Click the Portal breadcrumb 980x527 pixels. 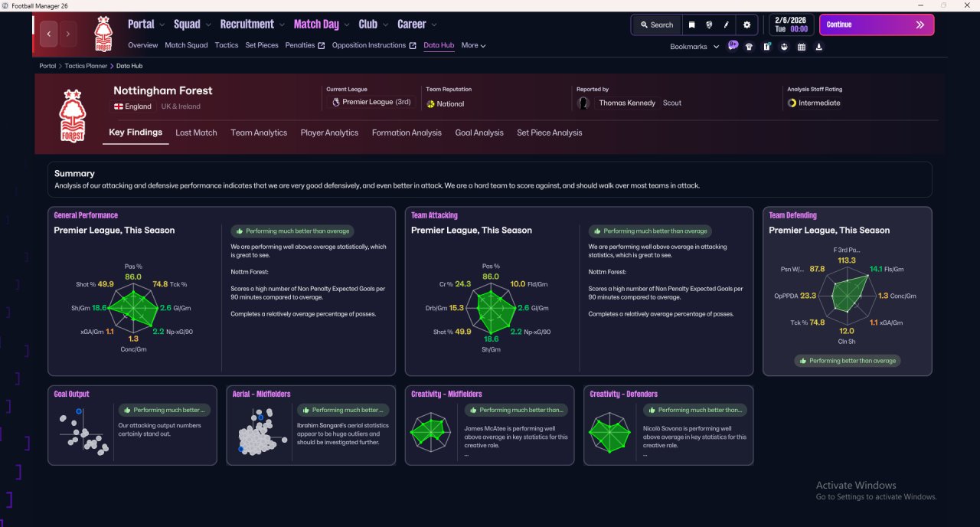pyautogui.click(x=47, y=66)
